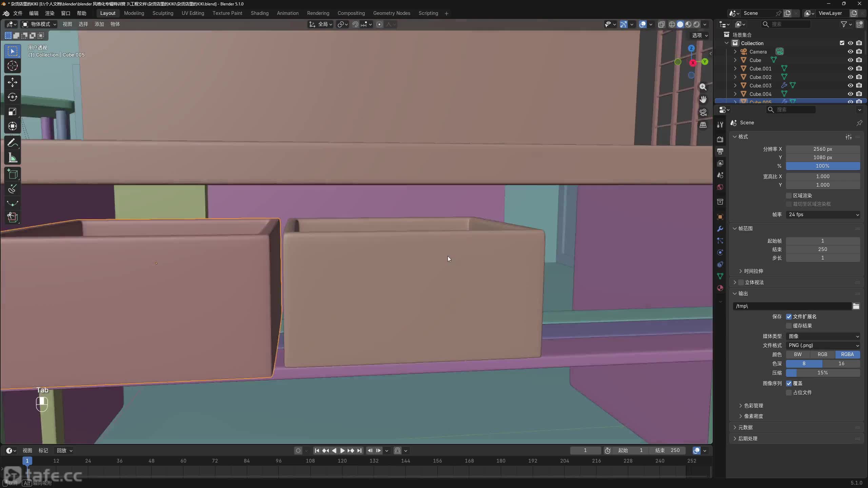Screen dimensions: 868x488
Task: Open the 24 fps frame rate dropdown
Action: [823, 215]
